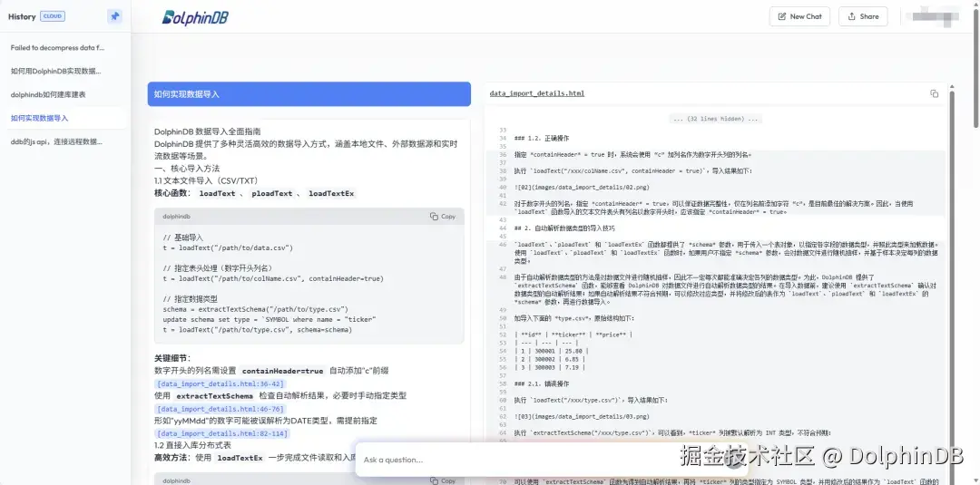This screenshot has height=485, width=980.
Task: Click table row '| 2 | 300002 | 6.85 |'
Action: pyautogui.click(x=549, y=359)
